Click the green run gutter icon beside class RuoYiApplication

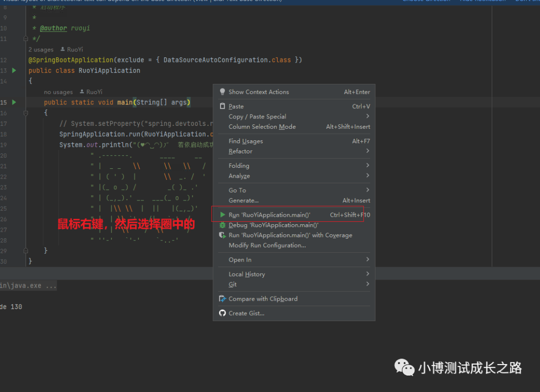coord(14,70)
